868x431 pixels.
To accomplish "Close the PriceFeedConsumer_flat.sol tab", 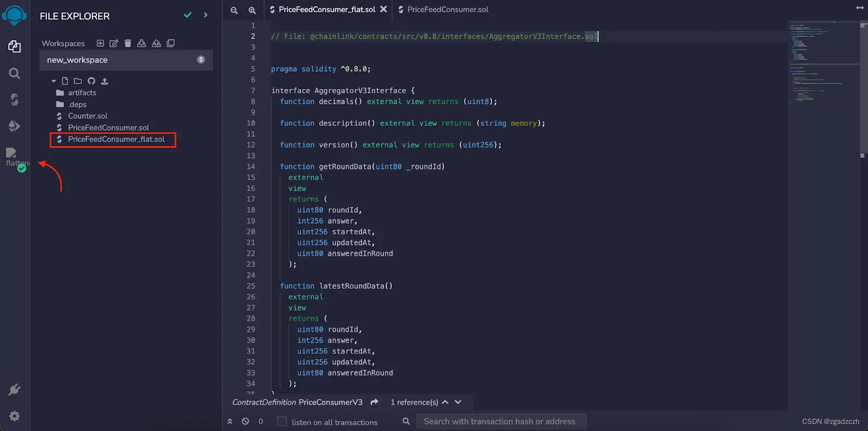I will coord(384,9).
